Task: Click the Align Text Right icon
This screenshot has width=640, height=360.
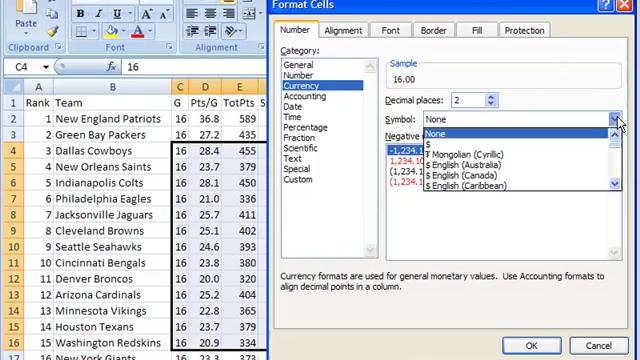Action: (x=229, y=13)
